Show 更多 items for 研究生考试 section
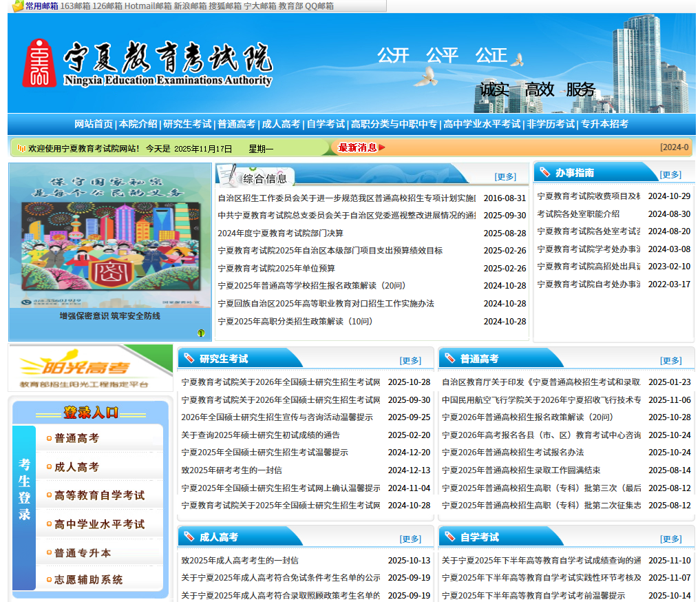Image resolution: width=700 pixels, height=602 pixels. [410, 360]
